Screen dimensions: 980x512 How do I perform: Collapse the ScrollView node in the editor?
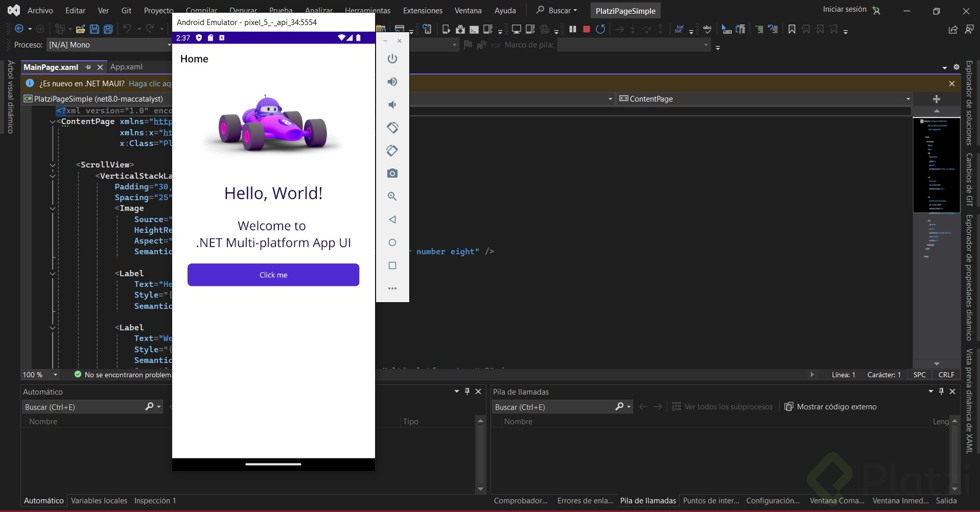pos(53,165)
